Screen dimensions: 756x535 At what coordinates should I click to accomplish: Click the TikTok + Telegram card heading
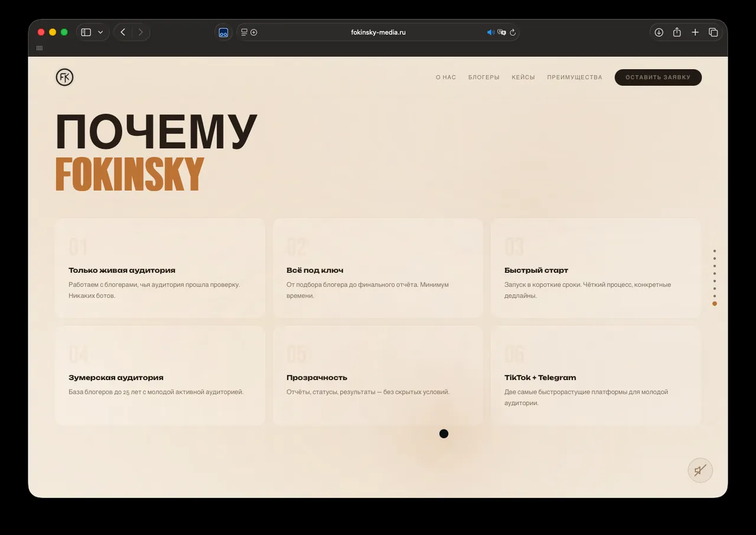pos(540,377)
